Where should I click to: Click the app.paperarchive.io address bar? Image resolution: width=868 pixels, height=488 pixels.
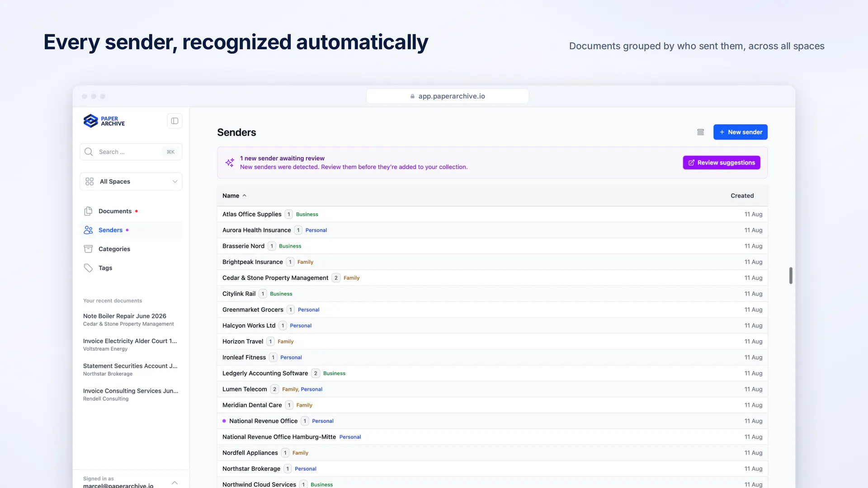pyautogui.click(x=447, y=96)
